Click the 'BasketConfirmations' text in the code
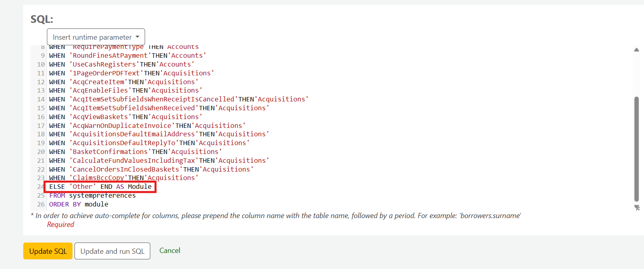 pyautogui.click(x=110, y=152)
